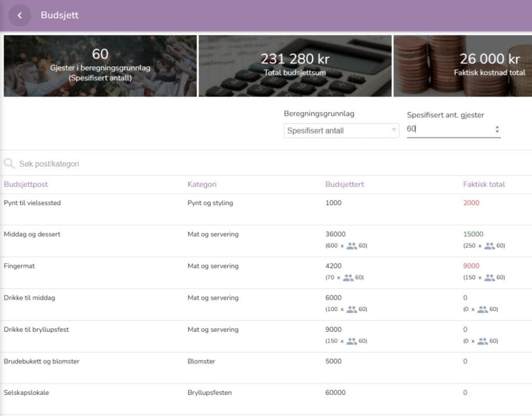
Task: Click guests icon under Drikke til bryllupsfest actual
Action: (483, 341)
